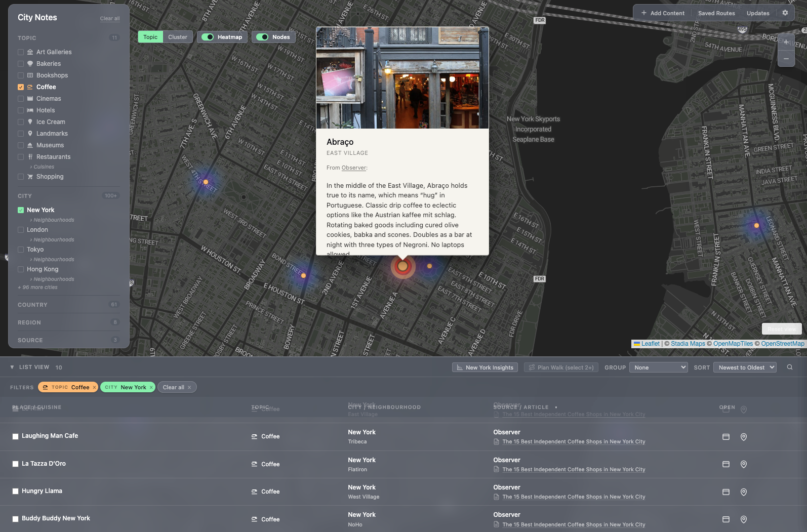Open the Group dropdown set to None
This screenshot has height=532, width=807.
[658, 367]
